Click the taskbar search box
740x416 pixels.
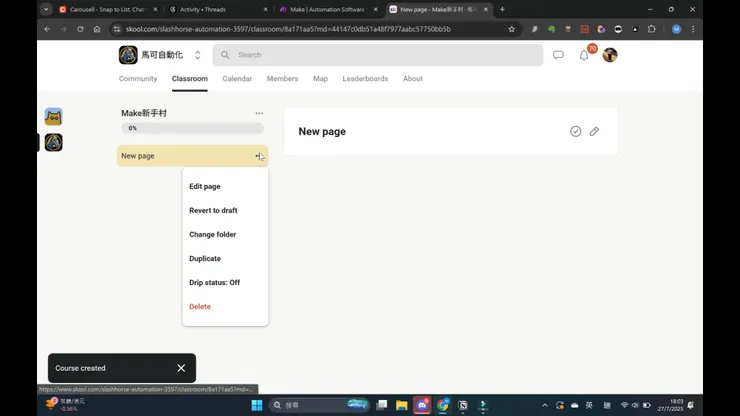pyautogui.click(x=319, y=405)
